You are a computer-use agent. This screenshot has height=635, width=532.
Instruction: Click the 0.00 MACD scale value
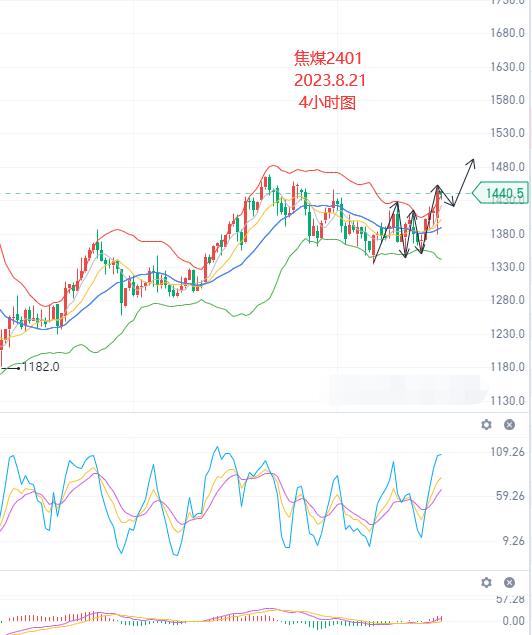(x=513, y=620)
